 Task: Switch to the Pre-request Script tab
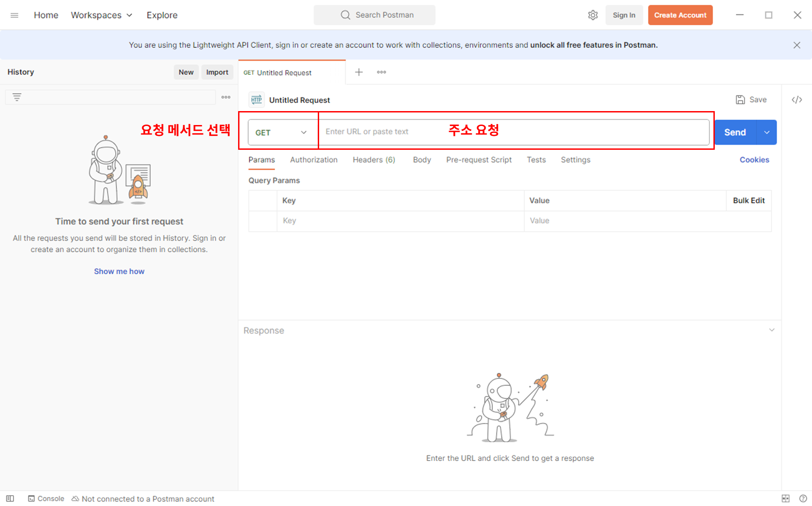(x=479, y=160)
